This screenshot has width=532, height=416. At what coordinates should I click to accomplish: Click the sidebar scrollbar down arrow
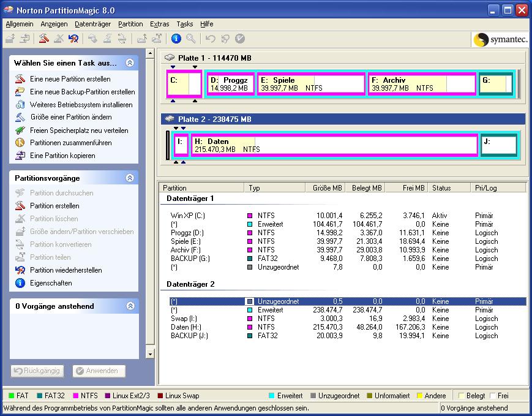(x=150, y=354)
